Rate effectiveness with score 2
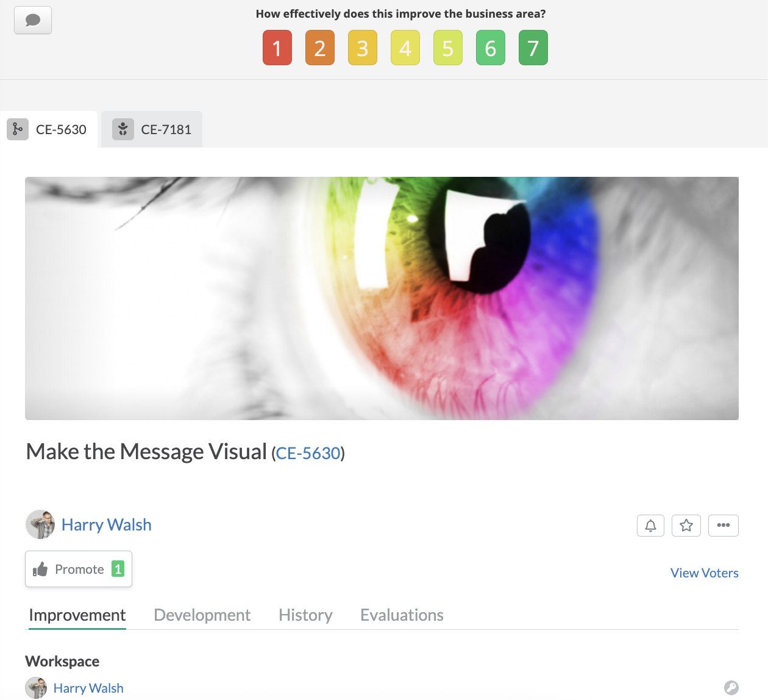 coord(320,48)
